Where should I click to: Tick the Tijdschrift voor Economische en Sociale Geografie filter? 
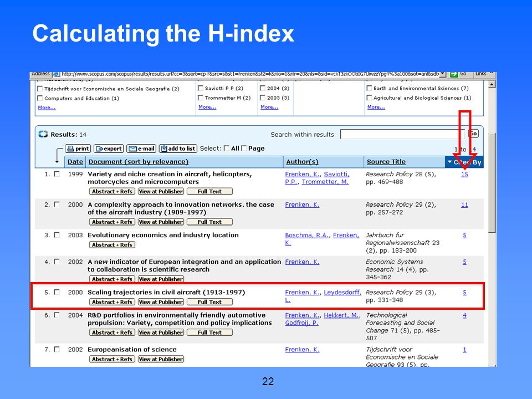click(x=40, y=89)
